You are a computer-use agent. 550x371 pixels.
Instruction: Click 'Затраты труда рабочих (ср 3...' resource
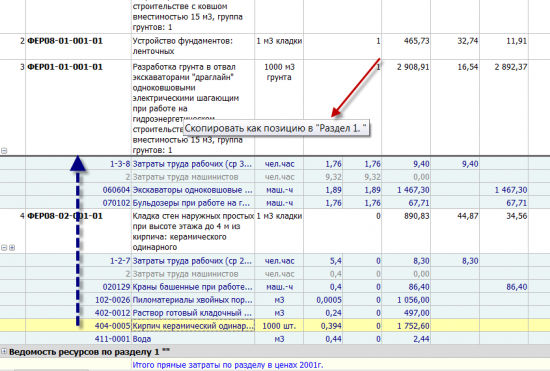click(192, 164)
